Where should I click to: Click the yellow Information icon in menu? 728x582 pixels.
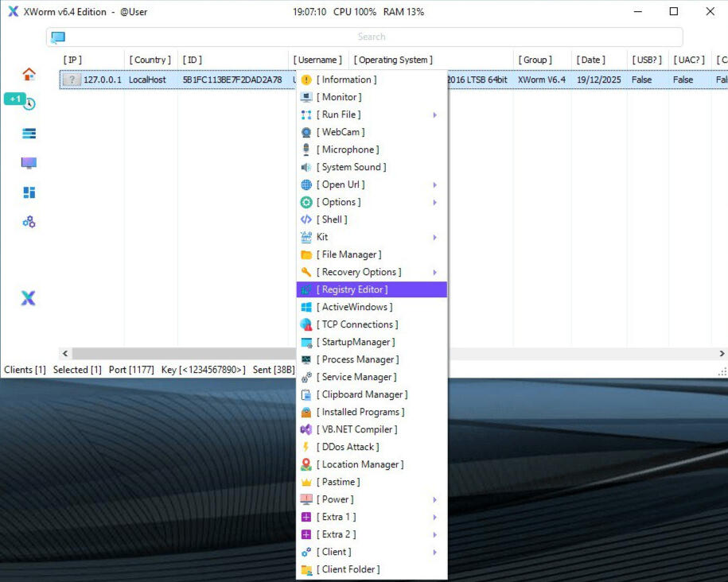[x=306, y=80]
